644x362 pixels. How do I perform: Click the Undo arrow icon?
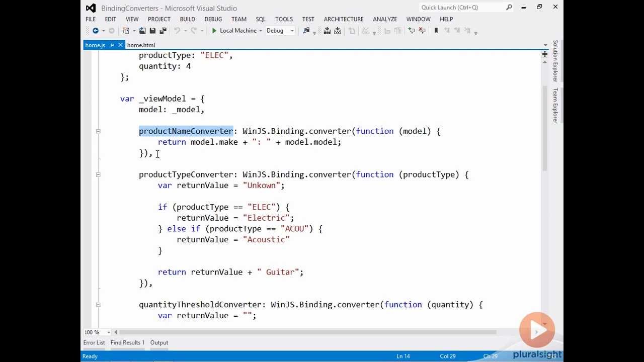point(177,31)
